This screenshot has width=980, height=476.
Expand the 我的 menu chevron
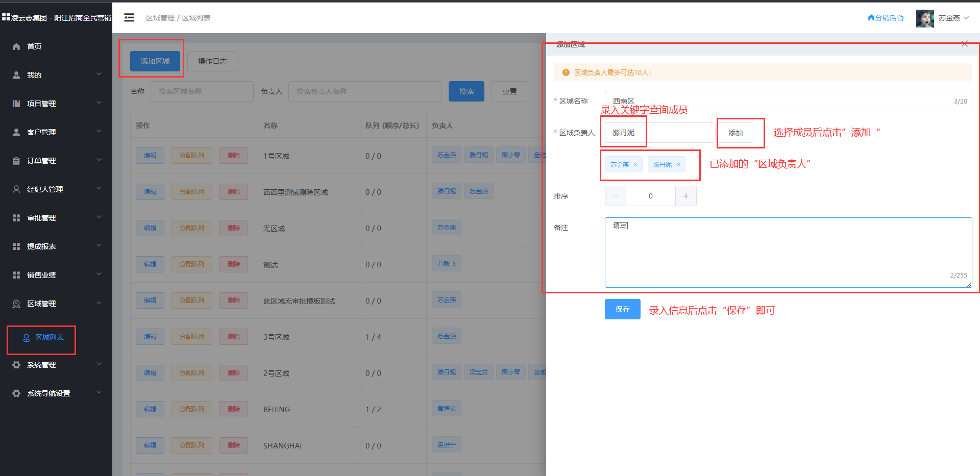pos(99,74)
